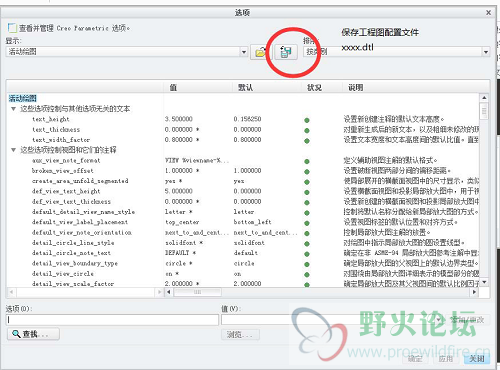
Task: Open the sort order dropdown arrow
Action: (486, 52)
